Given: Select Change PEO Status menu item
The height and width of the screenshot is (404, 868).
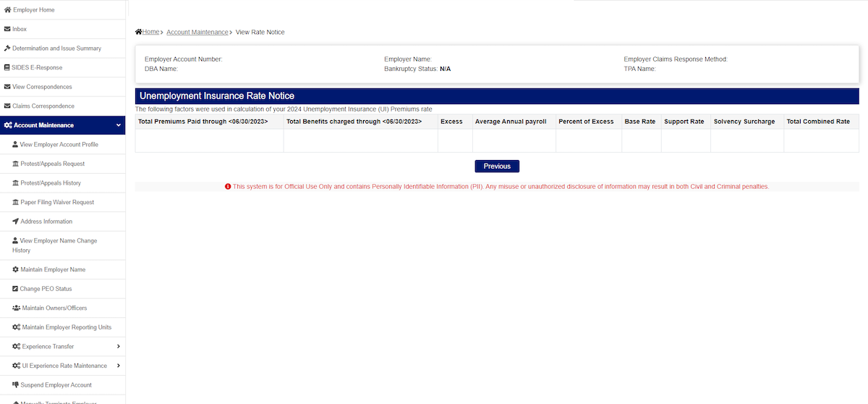Looking at the screenshot, I should pyautogui.click(x=46, y=289).
